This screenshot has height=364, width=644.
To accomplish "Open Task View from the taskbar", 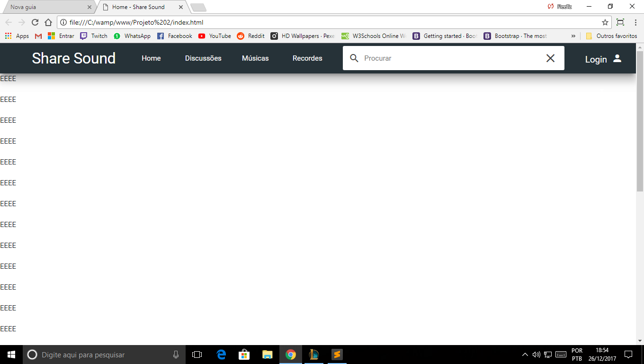I will click(197, 355).
